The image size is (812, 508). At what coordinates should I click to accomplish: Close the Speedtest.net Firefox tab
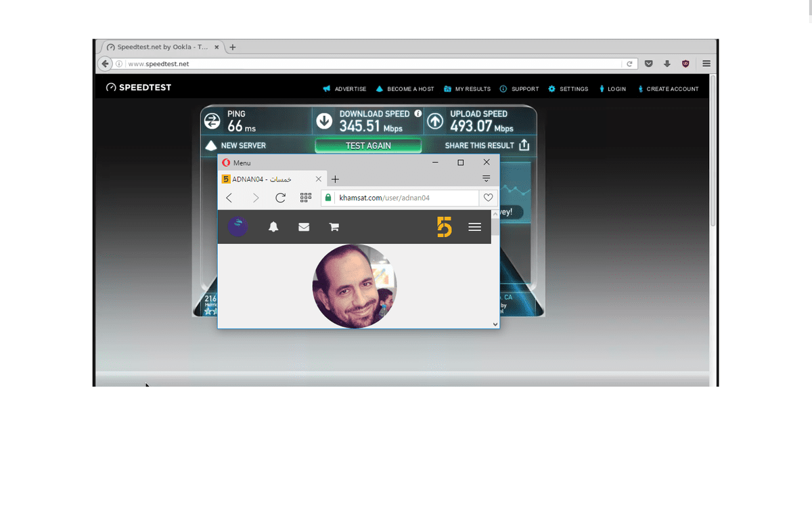tap(217, 47)
